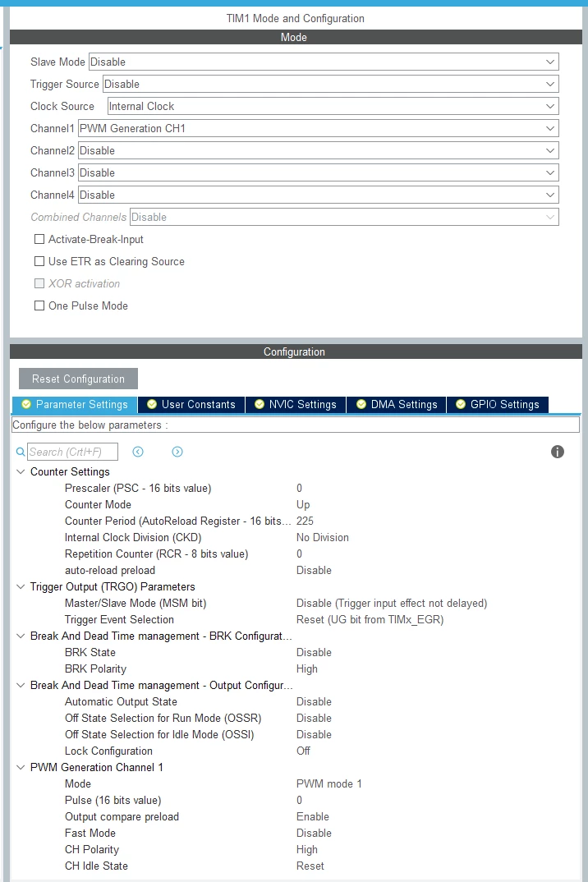Screen dimensions: 588x882
Task: Enable One Pulse Mode checkbox
Action: (39, 305)
